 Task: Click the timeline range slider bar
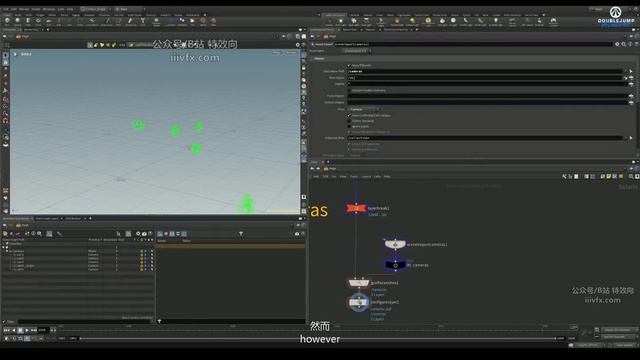318,338
